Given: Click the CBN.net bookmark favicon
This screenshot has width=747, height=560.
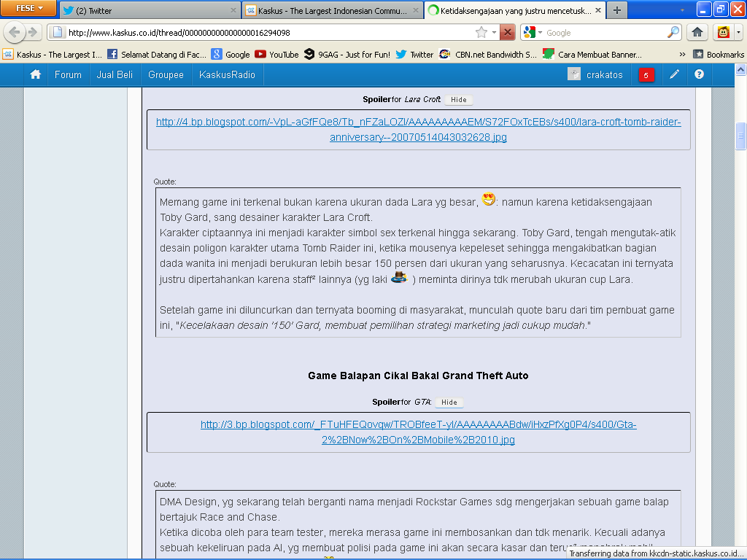Looking at the screenshot, I should (444, 54).
